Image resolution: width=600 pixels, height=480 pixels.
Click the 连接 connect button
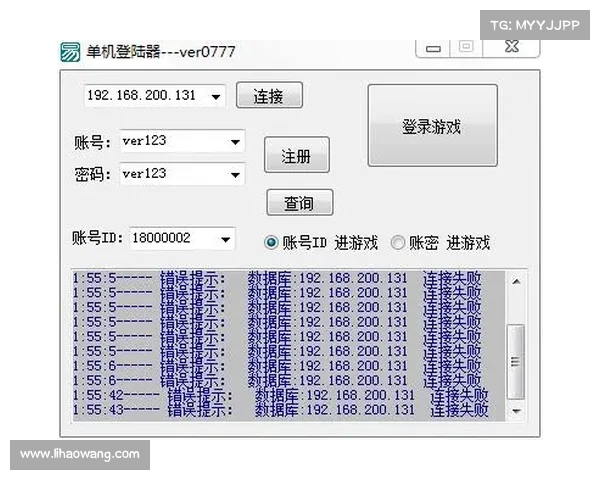coord(269,95)
